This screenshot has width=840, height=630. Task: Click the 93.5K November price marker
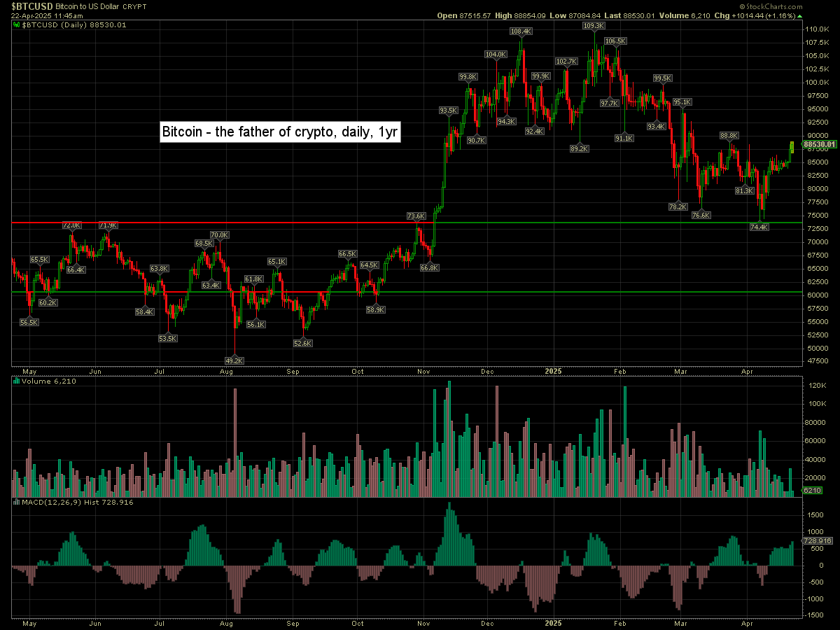(448, 111)
